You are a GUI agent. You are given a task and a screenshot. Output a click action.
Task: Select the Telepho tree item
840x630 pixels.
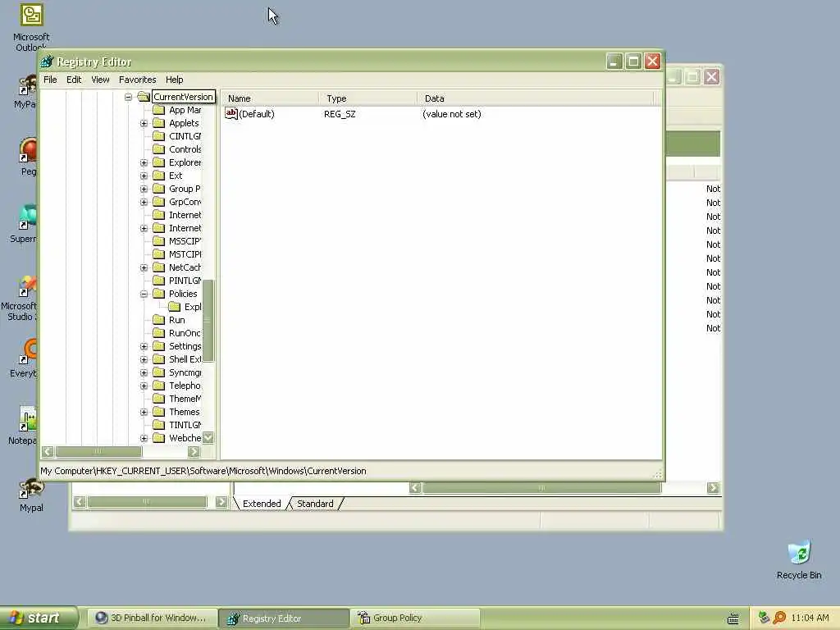point(185,386)
